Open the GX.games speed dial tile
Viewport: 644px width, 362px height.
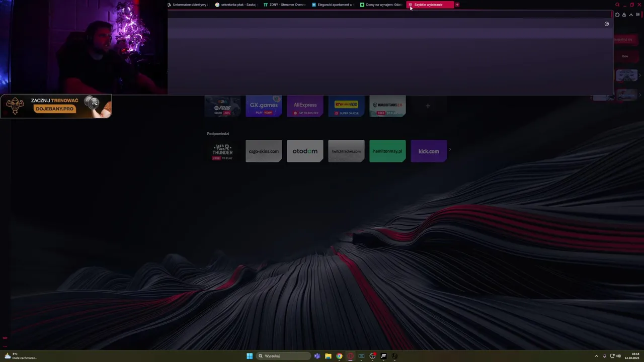click(x=264, y=106)
